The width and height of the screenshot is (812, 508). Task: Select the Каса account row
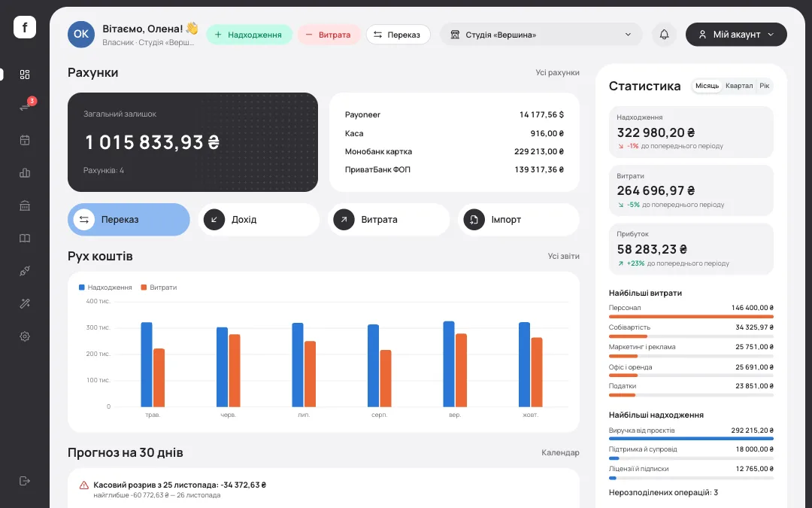click(454, 133)
